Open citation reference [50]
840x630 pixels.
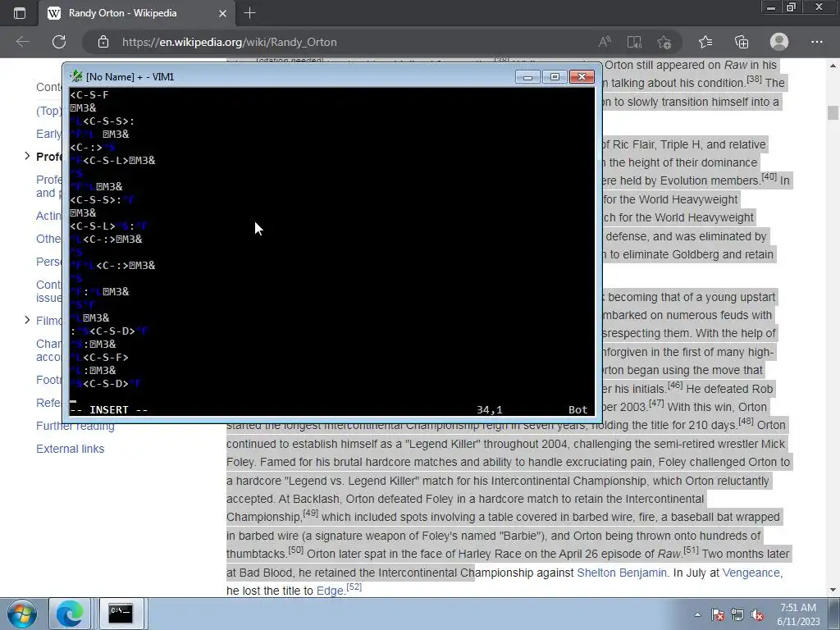pyautogui.click(x=295, y=550)
